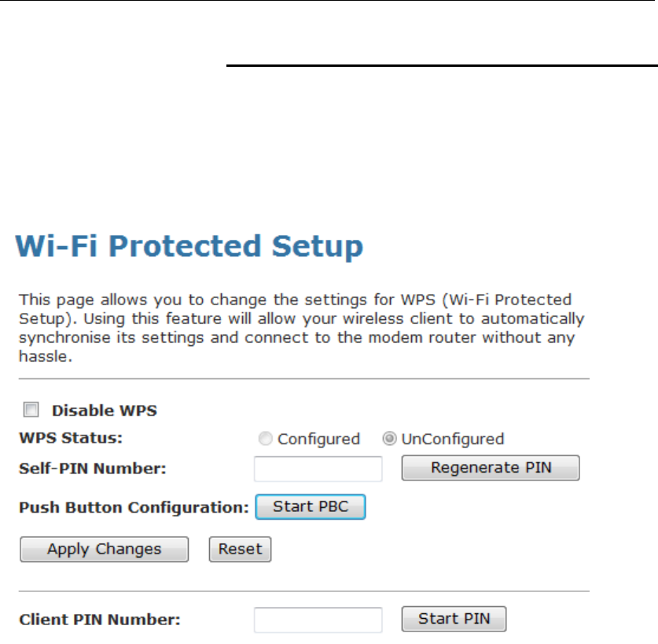Click the divider line above Client PIN Number
Screen dimensions: 658x644
(x=303, y=591)
